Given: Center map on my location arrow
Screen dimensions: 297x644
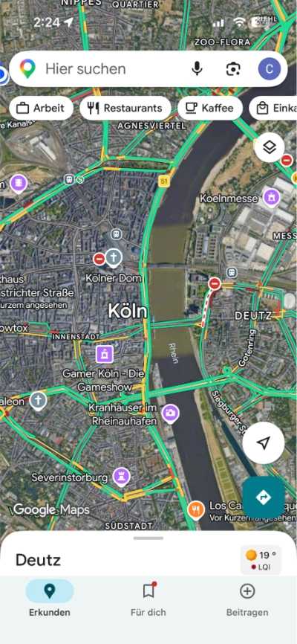Looking at the screenshot, I should point(263,442).
